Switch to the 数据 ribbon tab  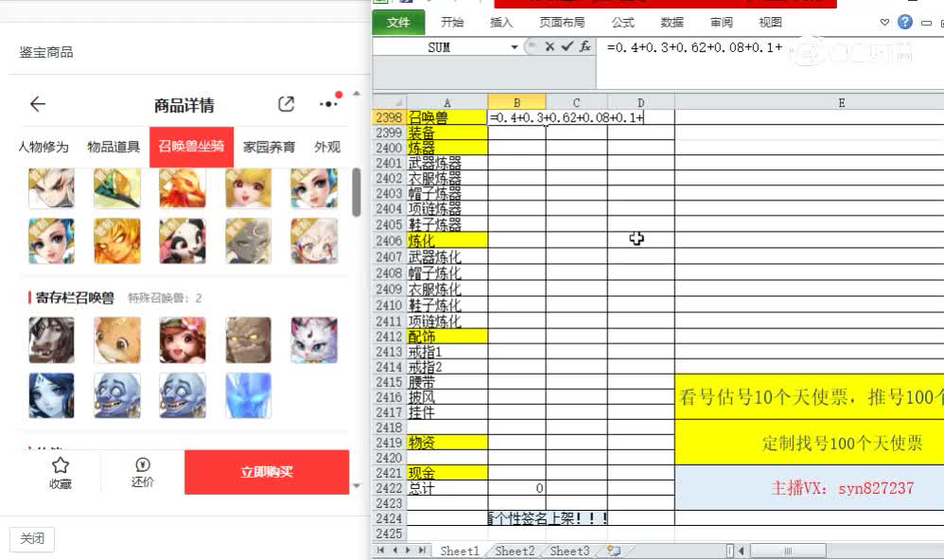point(672,23)
